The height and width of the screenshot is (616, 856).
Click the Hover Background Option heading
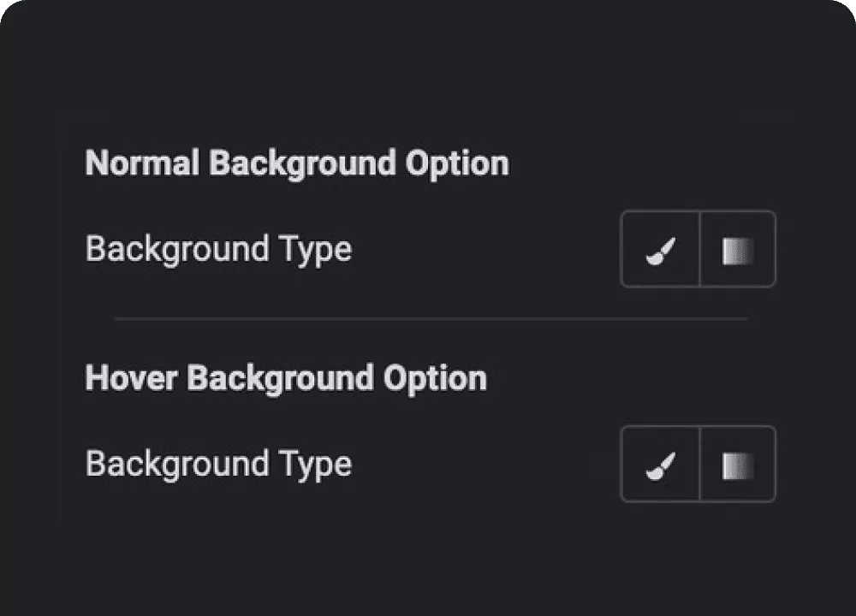(286, 378)
